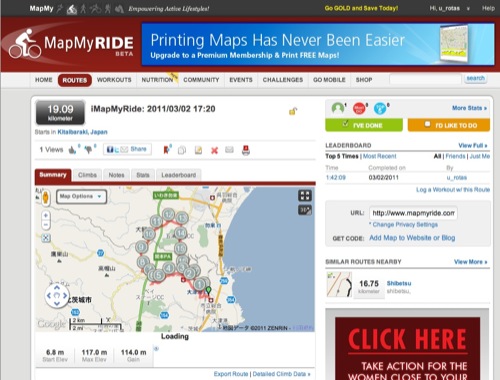Click Add Map to Website or Blog
The image size is (500, 380).
(x=412, y=238)
